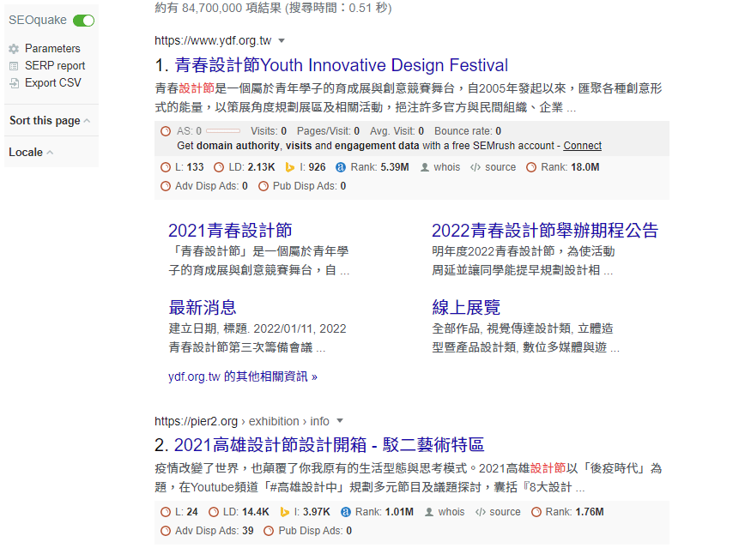Click SEMrush Rank: 18.0M icon

[x=531, y=167]
